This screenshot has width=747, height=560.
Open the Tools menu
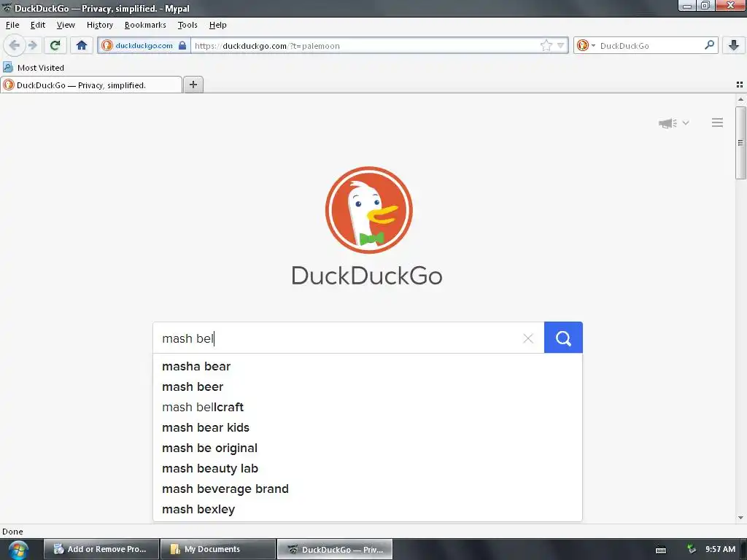tap(187, 25)
